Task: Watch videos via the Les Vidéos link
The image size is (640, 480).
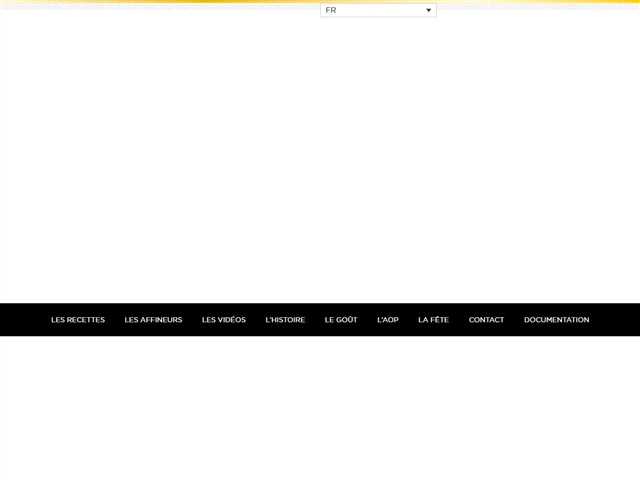Action: (x=224, y=320)
